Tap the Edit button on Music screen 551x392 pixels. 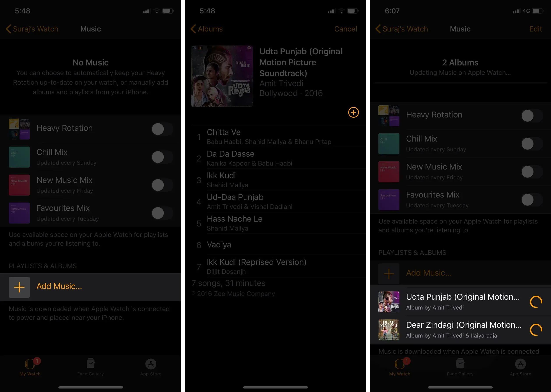tap(536, 28)
